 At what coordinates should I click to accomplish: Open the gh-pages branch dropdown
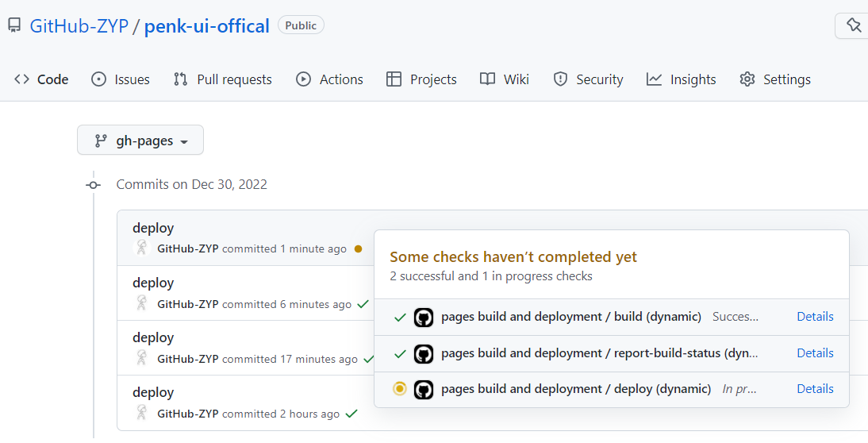tap(140, 141)
